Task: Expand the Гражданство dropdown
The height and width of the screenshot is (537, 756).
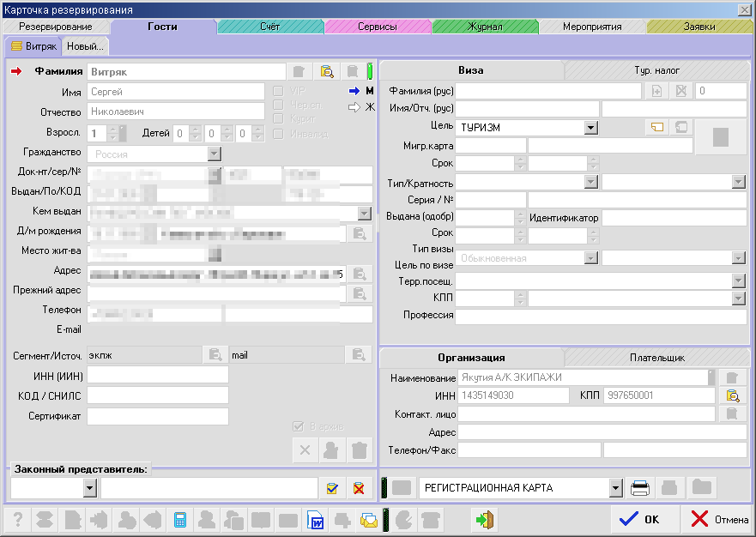Action: pos(214,154)
